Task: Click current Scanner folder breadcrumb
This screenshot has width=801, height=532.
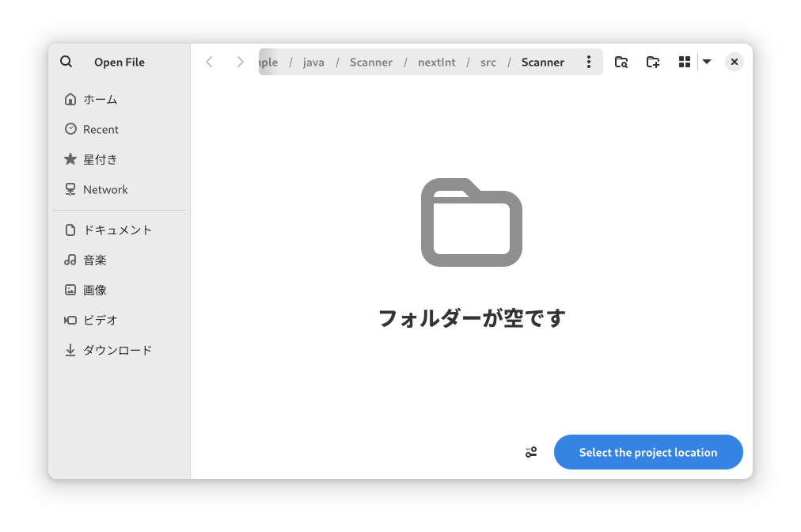Action: tap(542, 63)
